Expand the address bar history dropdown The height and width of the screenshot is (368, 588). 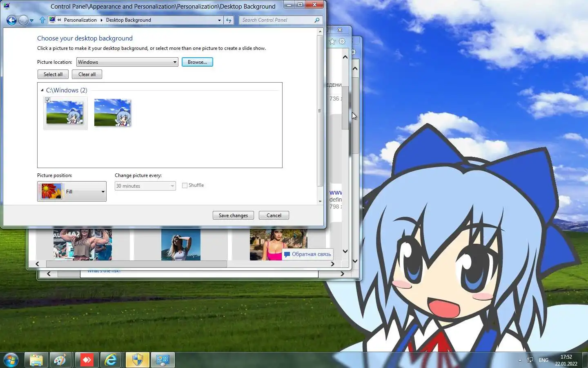[x=219, y=20]
